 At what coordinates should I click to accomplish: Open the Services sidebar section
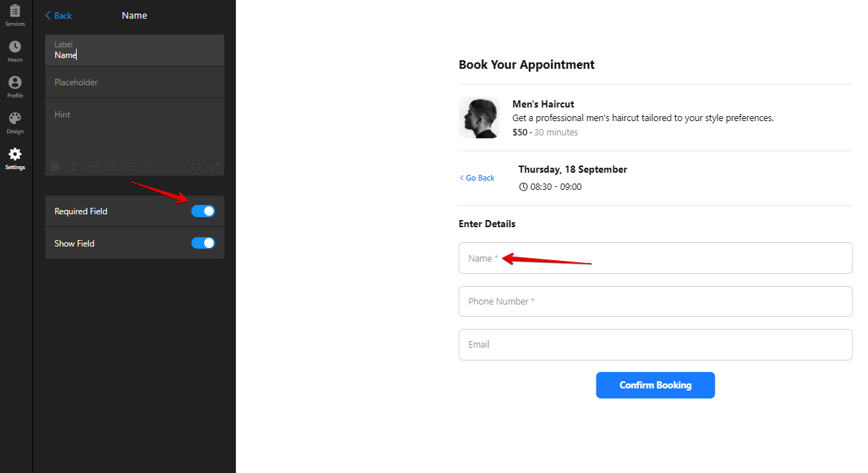point(15,15)
